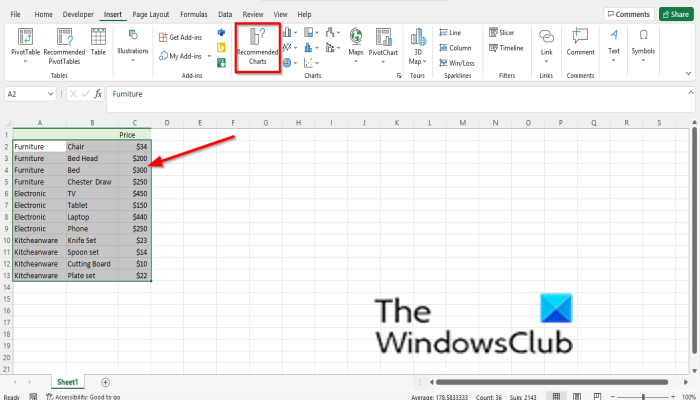This screenshot has width=700, height=400.
Task: Open Recommended Charts
Action: tap(258, 48)
